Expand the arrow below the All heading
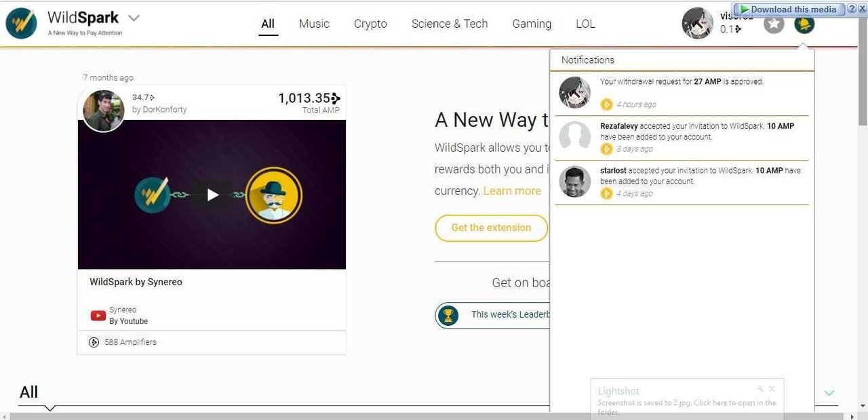 50,408
